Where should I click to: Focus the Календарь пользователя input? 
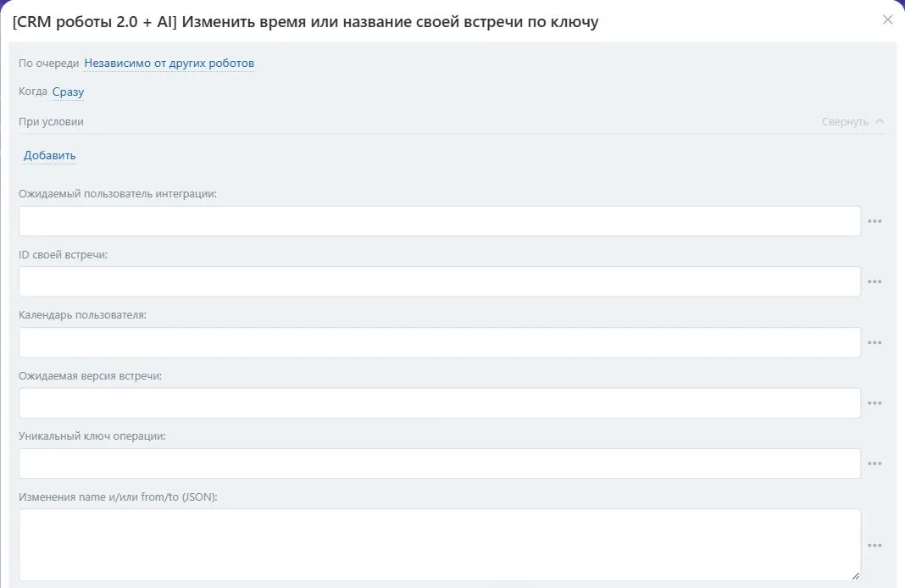pyautogui.click(x=440, y=342)
